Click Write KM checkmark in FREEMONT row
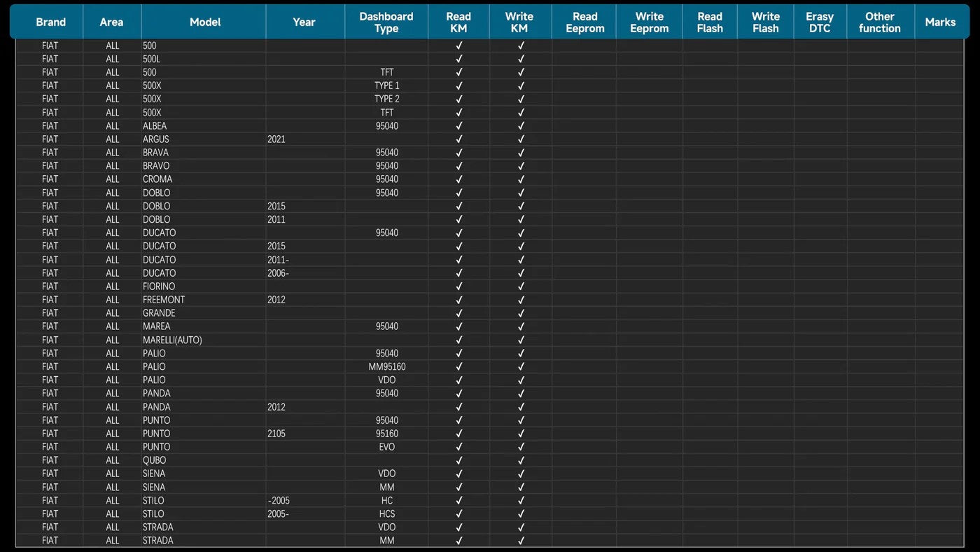 pos(521,300)
